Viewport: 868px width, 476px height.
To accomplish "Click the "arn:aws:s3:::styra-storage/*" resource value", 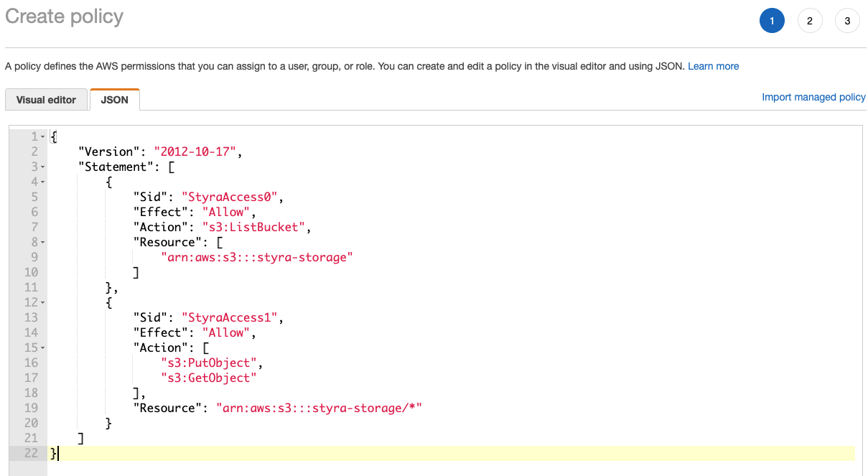I will coord(319,408).
